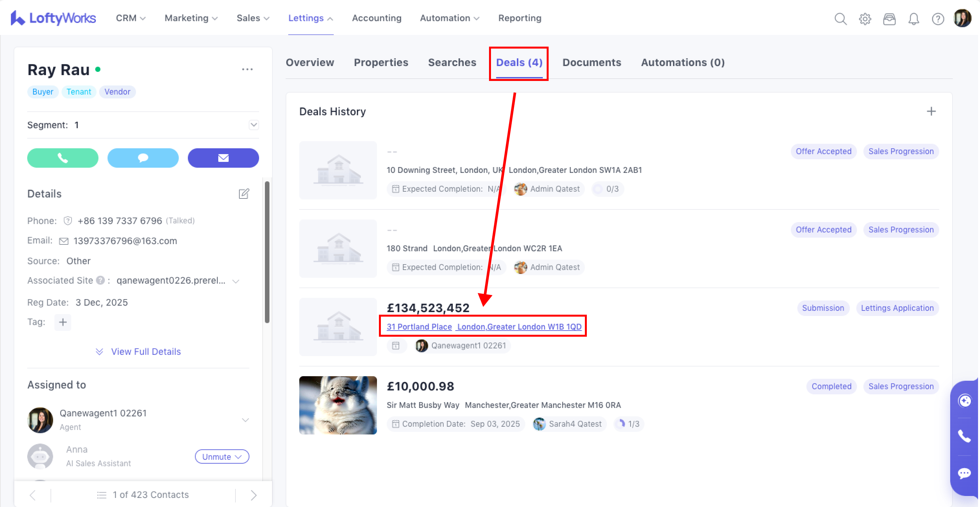Expand the Segment dropdown
Screen dimensions: 980x507
coord(254,125)
